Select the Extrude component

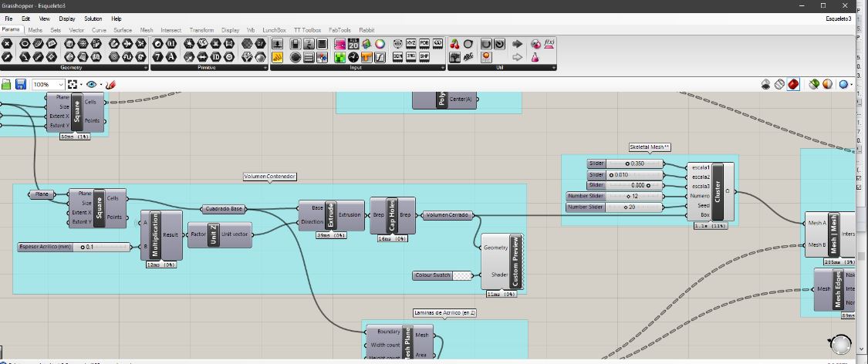coord(331,215)
